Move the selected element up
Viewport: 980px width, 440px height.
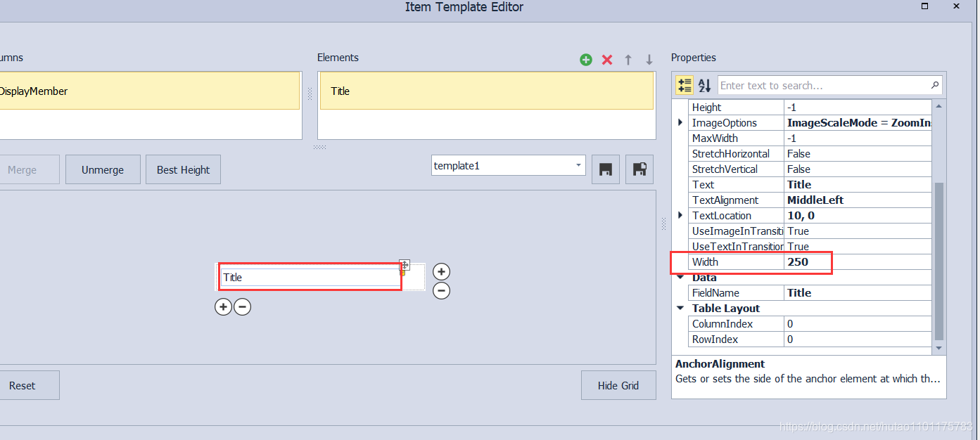628,60
